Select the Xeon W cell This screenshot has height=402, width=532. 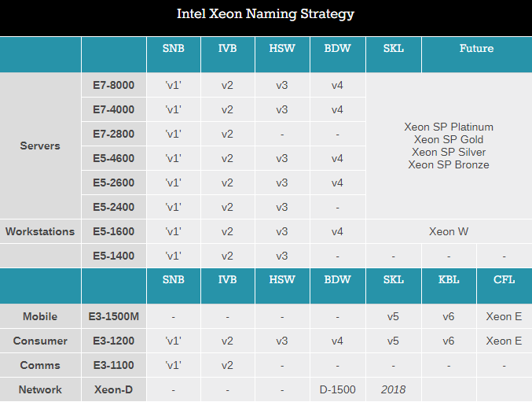coord(449,231)
